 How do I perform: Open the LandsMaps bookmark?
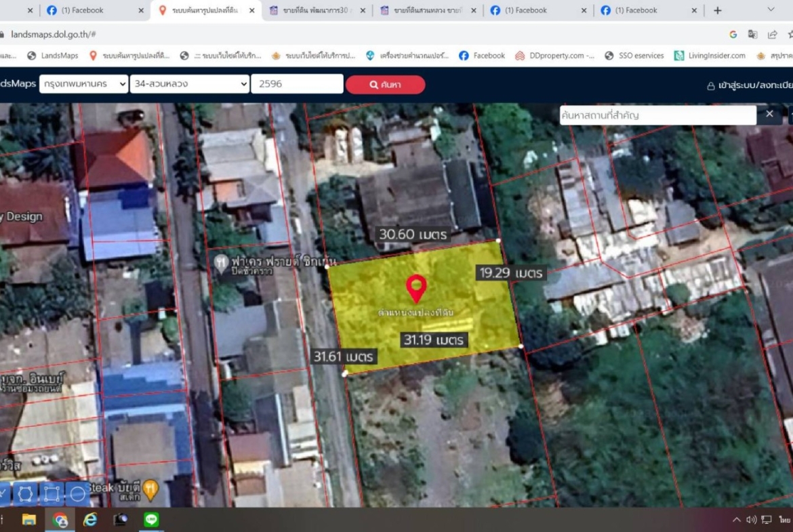point(53,56)
